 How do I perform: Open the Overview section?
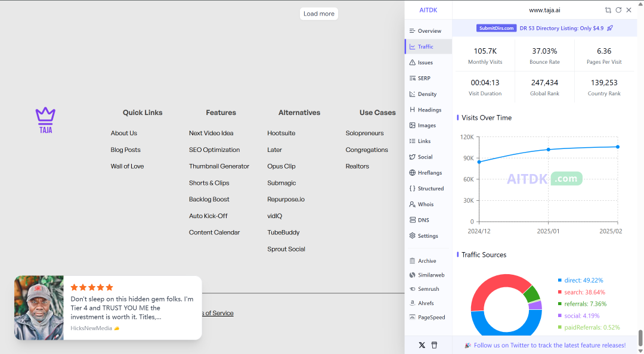pyautogui.click(x=428, y=31)
